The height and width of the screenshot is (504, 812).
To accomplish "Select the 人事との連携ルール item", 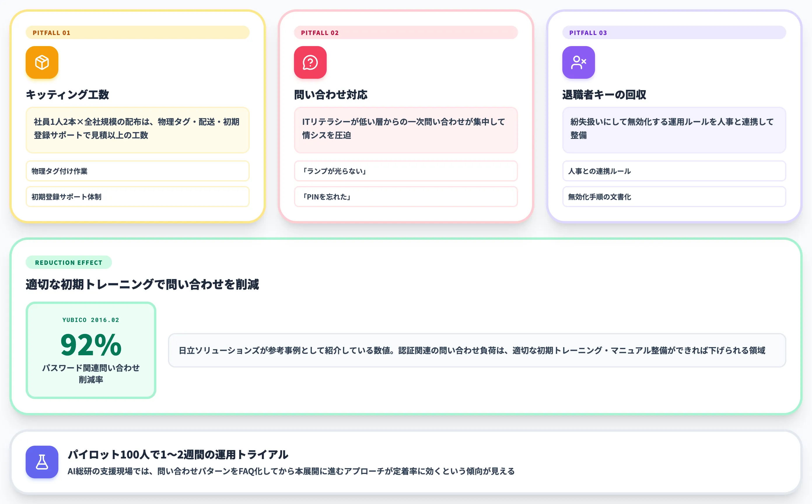I will pos(674,171).
